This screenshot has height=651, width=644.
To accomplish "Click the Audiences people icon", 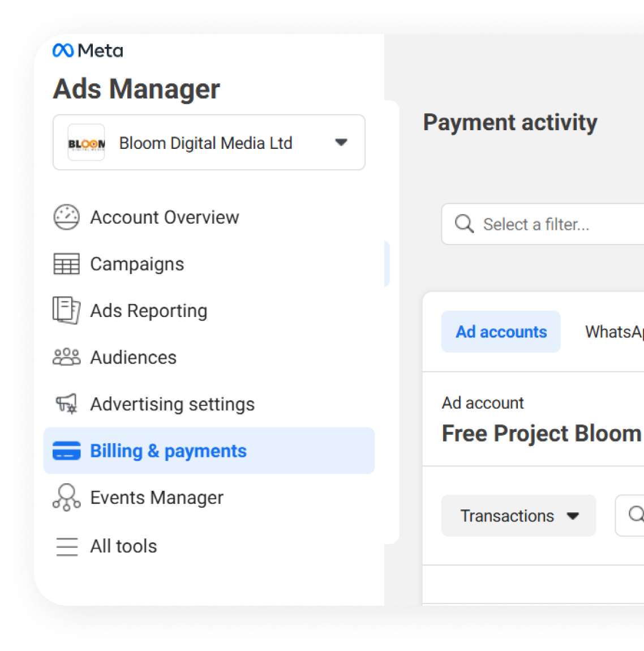I will click(x=66, y=358).
